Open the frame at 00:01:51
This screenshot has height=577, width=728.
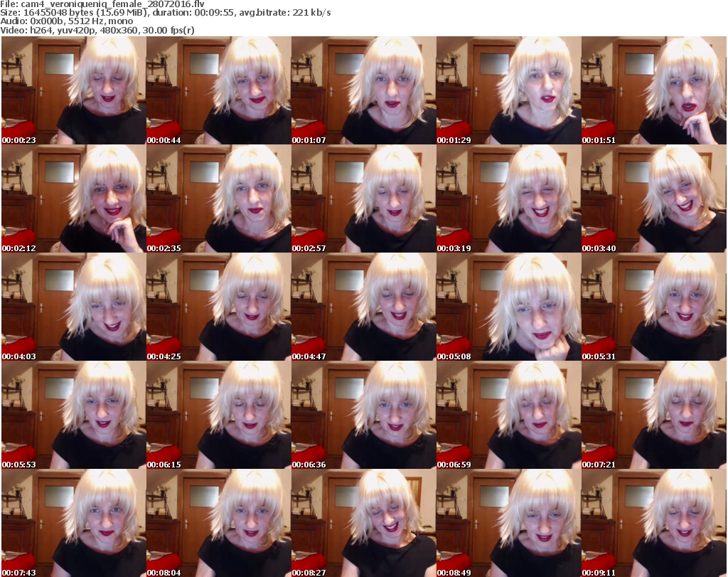point(654,90)
